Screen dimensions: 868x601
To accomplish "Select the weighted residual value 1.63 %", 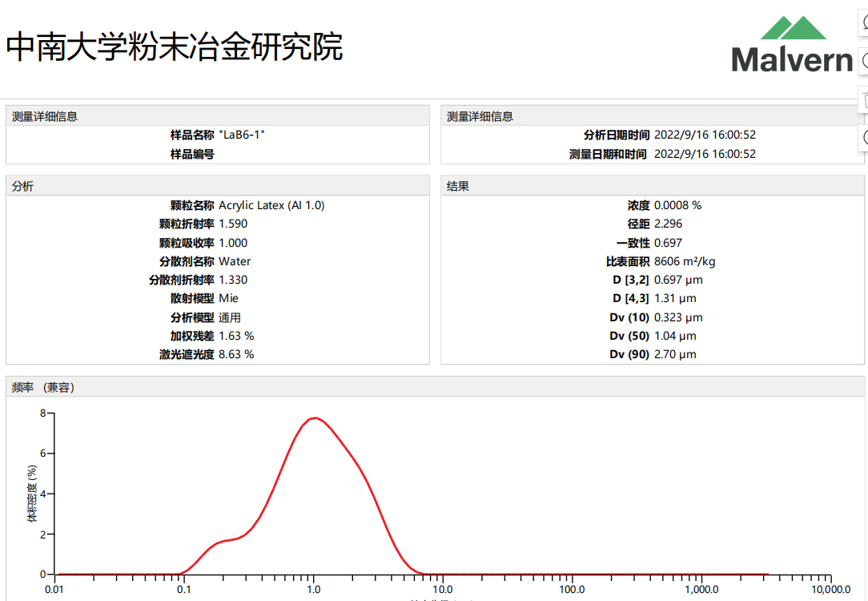I will coord(236,336).
